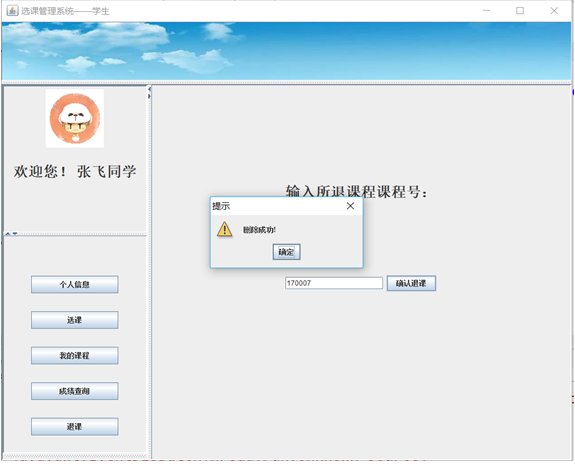Minimize the 选课管理系统 window
The image size is (575, 464).
coord(486,11)
